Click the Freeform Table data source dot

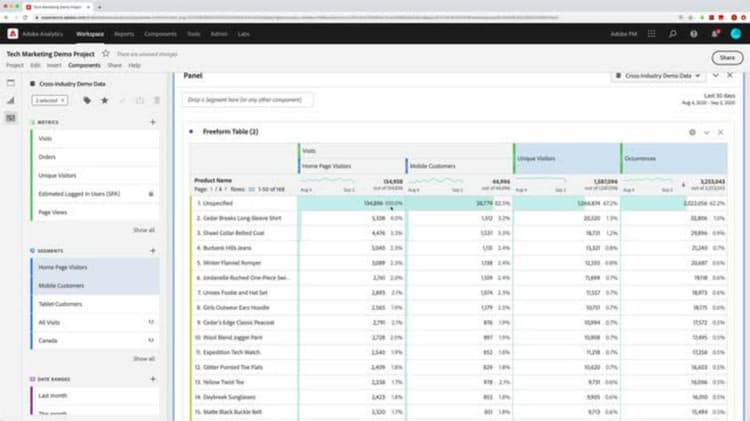pyautogui.click(x=191, y=132)
